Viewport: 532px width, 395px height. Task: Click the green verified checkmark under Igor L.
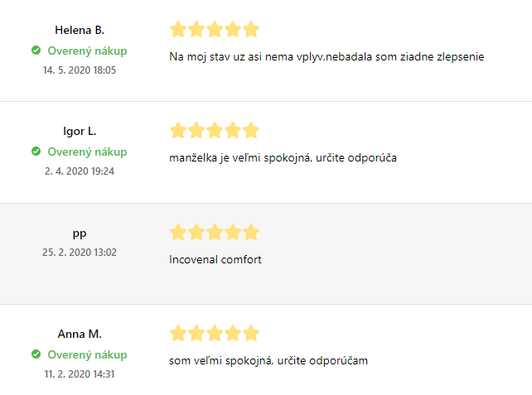[x=36, y=152]
